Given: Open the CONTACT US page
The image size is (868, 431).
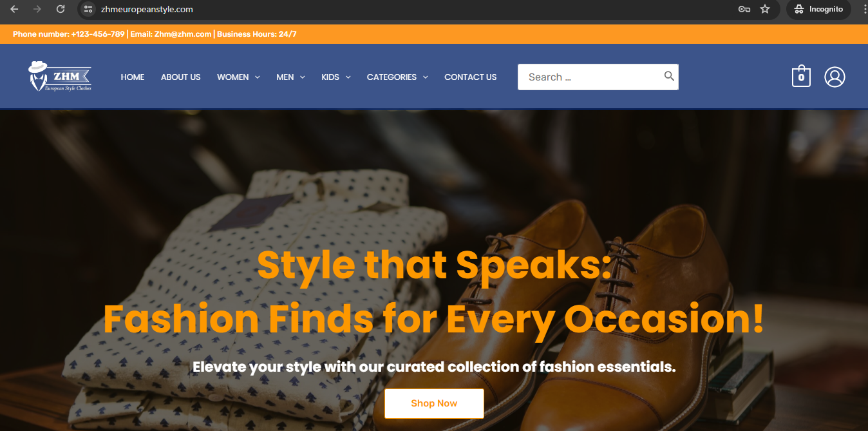Looking at the screenshot, I should pos(471,77).
